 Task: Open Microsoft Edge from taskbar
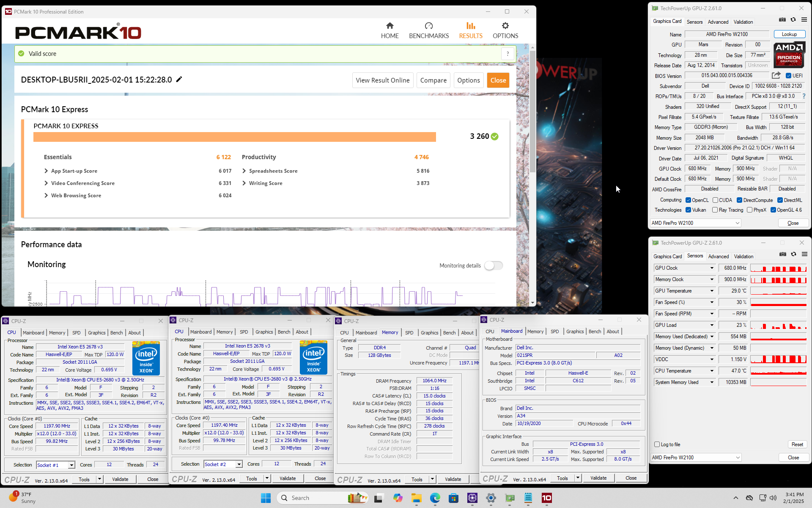(435, 498)
